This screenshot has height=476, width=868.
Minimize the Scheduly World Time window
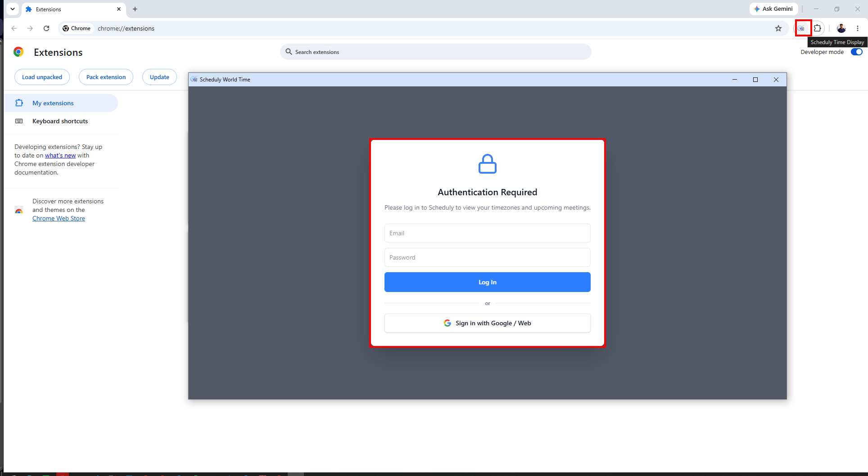[x=735, y=80]
